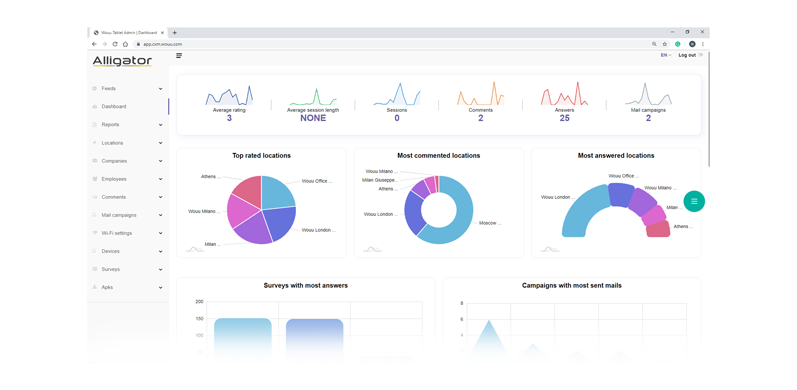
Task: Reload the page with the refresh icon
Action: (115, 44)
